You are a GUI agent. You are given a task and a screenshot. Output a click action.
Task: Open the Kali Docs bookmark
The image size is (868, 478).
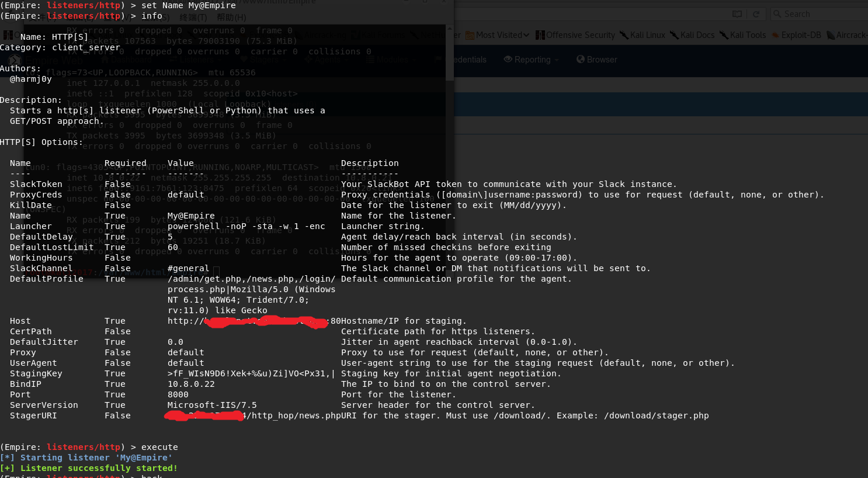click(x=692, y=35)
